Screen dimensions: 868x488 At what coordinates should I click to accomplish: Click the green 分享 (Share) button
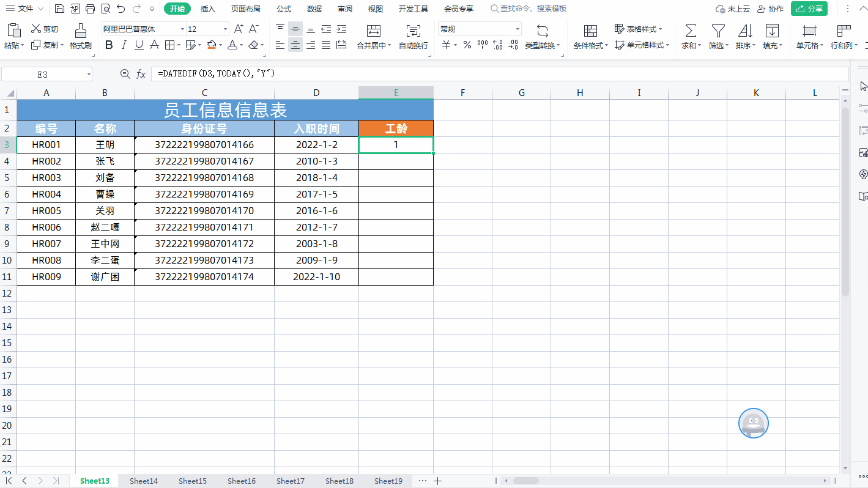click(809, 9)
